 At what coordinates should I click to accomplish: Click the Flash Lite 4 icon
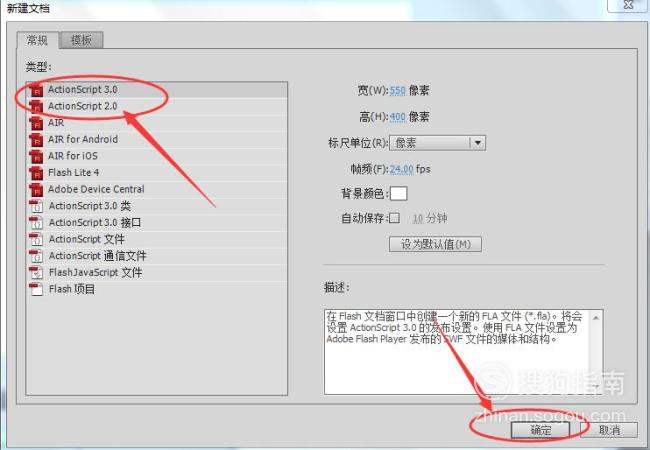tap(36, 173)
